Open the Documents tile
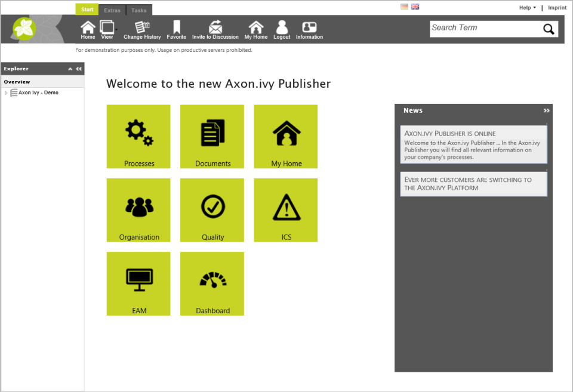This screenshot has height=392, width=573. (212, 137)
